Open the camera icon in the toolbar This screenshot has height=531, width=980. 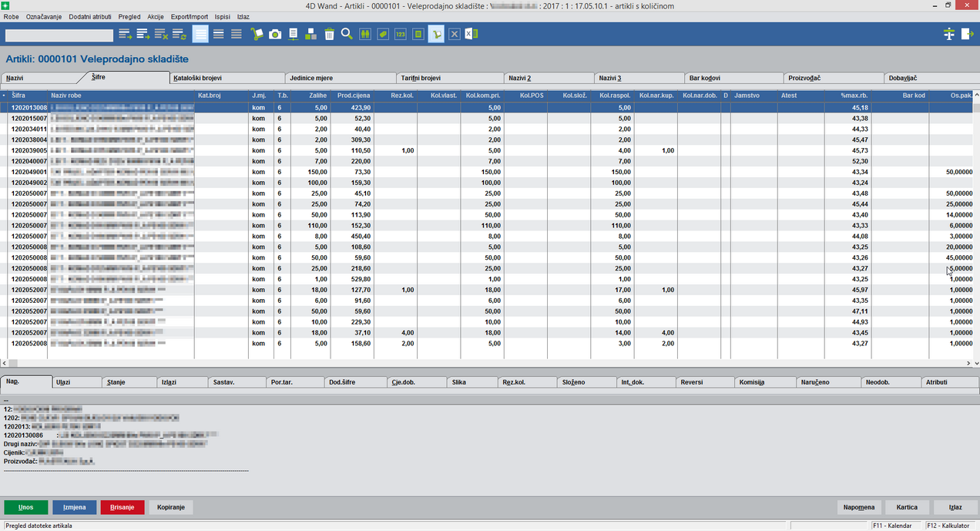(275, 34)
